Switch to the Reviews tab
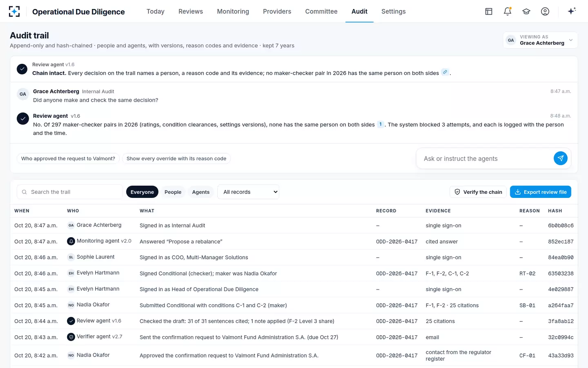This screenshot has height=368, width=588. pos(191,11)
